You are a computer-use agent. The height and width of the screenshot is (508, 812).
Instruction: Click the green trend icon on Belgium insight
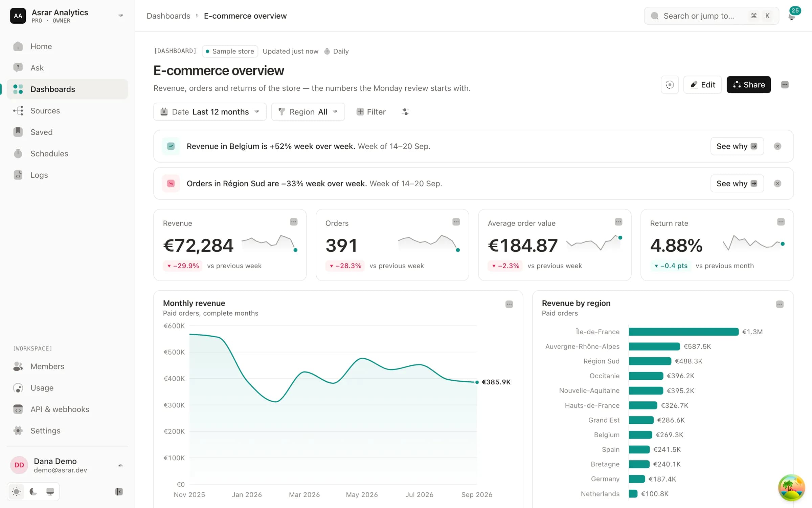(171, 146)
